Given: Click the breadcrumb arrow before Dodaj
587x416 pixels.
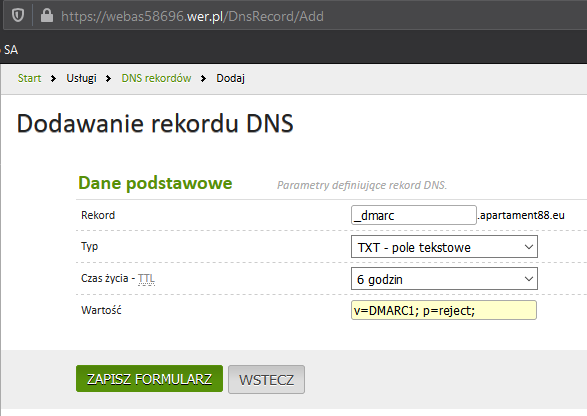Looking at the screenshot, I should point(203,78).
